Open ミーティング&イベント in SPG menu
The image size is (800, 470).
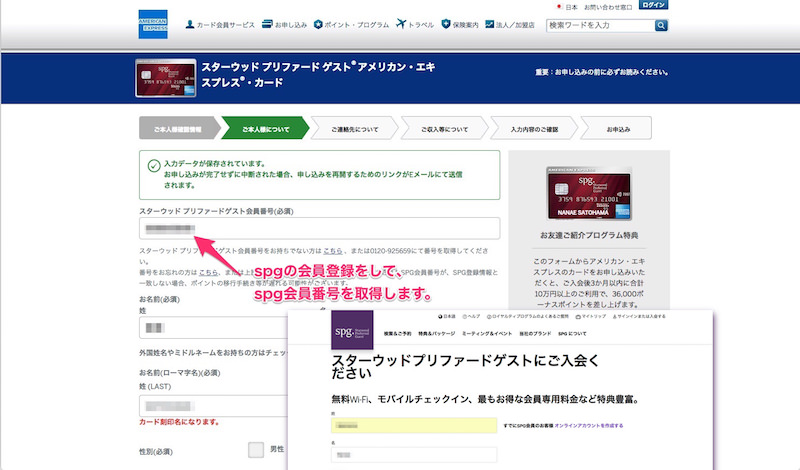click(x=487, y=334)
